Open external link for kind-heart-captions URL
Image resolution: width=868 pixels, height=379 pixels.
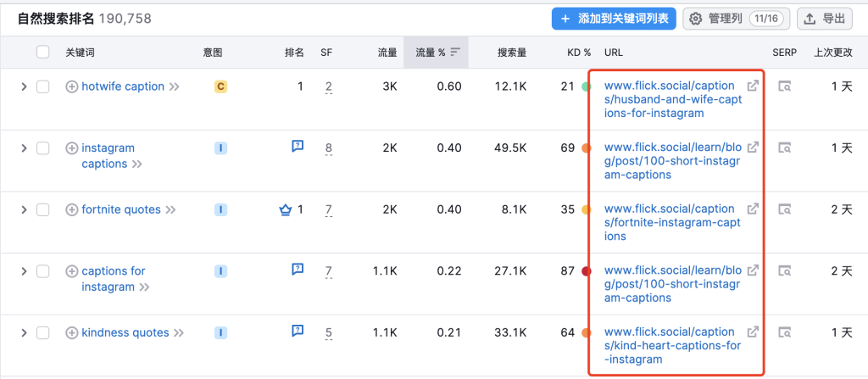coord(753,332)
